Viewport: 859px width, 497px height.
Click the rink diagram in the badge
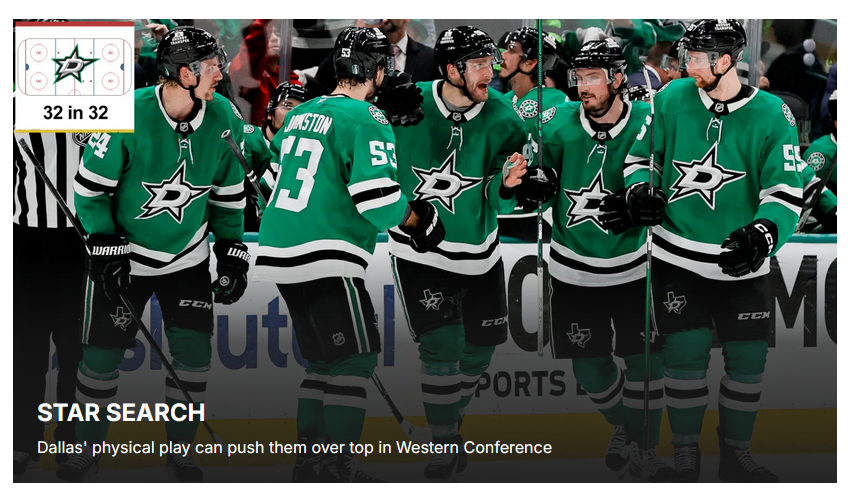tap(75, 66)
